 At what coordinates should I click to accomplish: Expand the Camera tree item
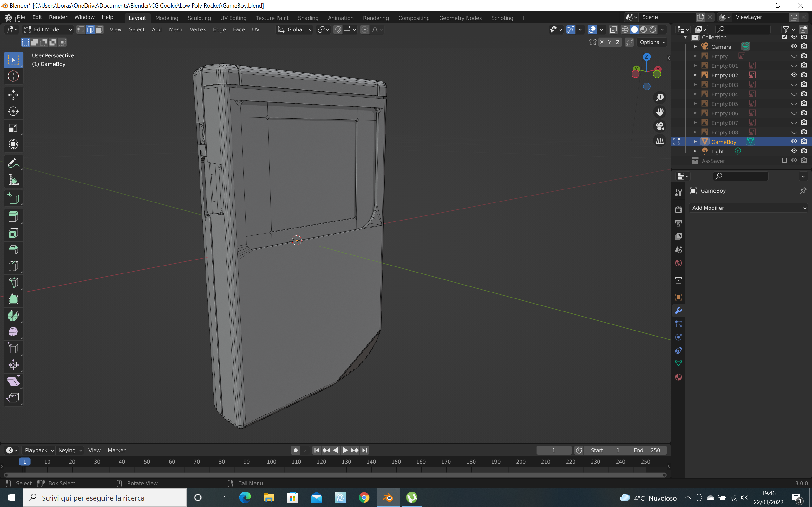point(695,47)
